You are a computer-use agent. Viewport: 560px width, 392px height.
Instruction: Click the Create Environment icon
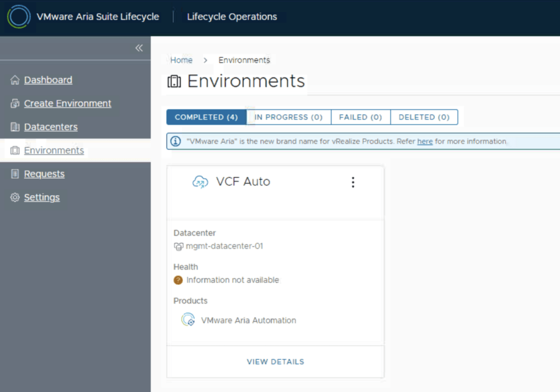(15, 104)
